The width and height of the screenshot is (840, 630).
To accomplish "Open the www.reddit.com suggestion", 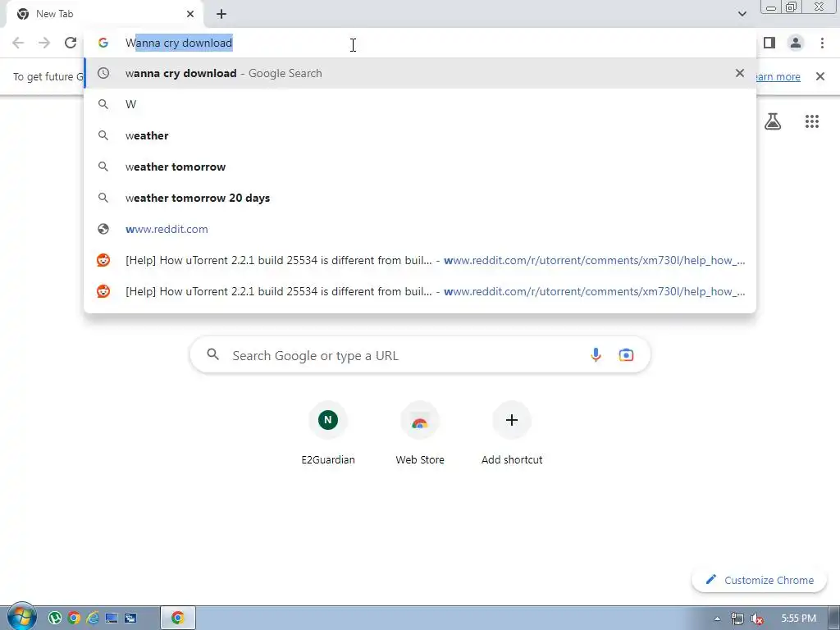I will point(420,229).
